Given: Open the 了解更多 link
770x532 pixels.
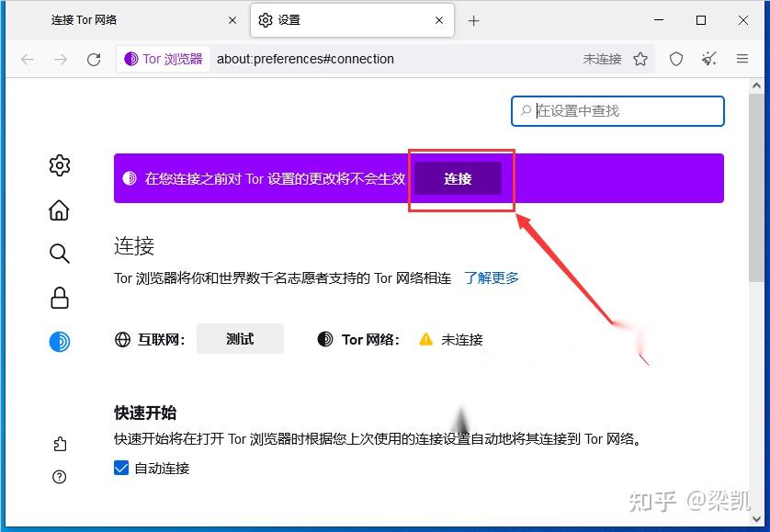Looking at the screenshot, I should [x=493, y=278].
